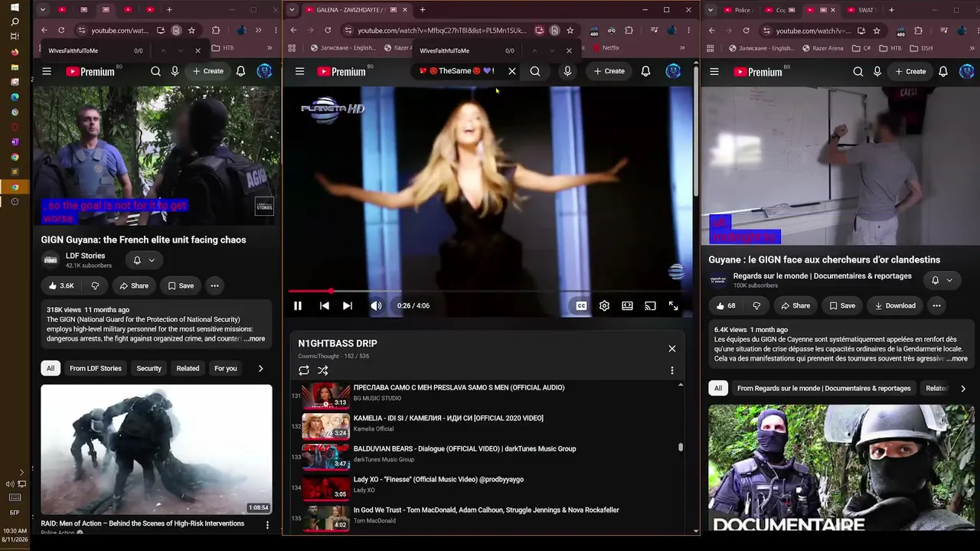Show more filter chips in left window
The image size is (980, 551).
click(x=260, y=368)
